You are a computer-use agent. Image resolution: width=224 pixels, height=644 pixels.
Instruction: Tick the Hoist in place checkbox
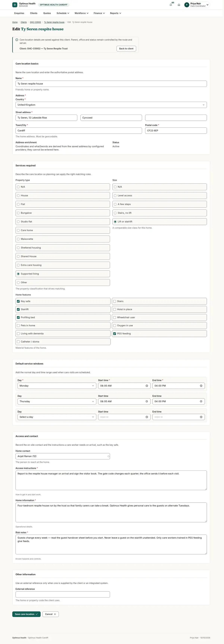pos(159,310)
